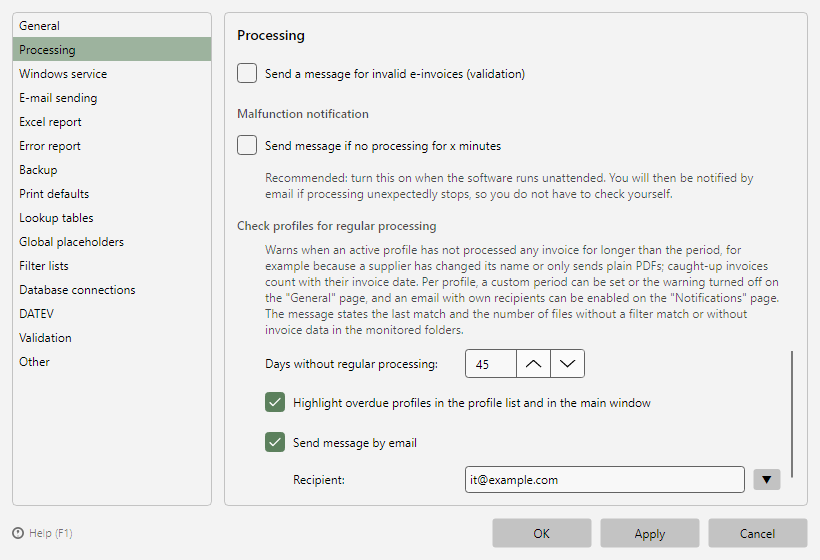Click the 'Days without regular processing:' label
Screen dimensions: 820x560
(351, 364)
